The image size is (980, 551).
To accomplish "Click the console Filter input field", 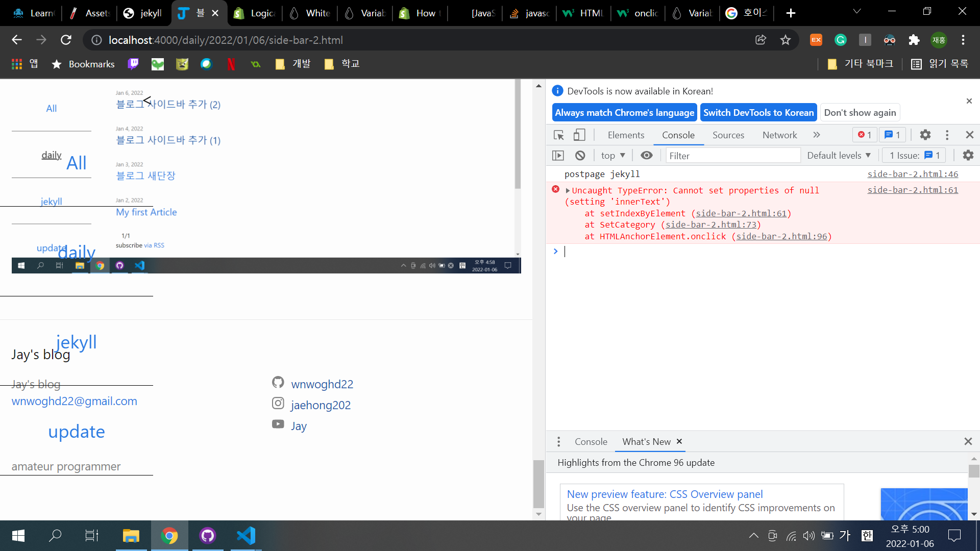I will coord(733,156).
